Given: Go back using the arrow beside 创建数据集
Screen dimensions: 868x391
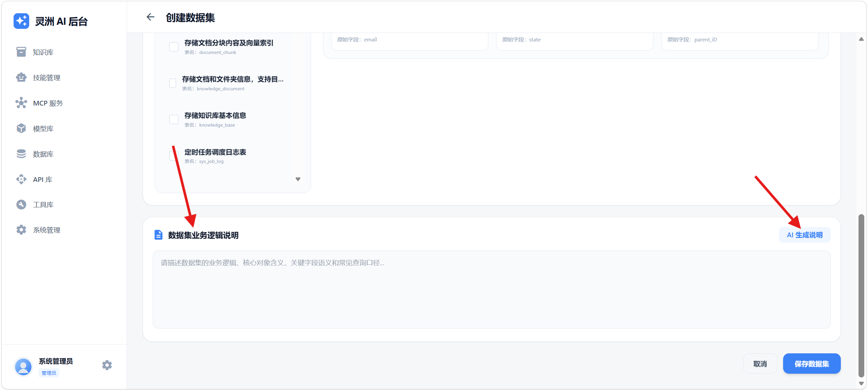Looking at the screenshot, I should [x=150, y=17].
